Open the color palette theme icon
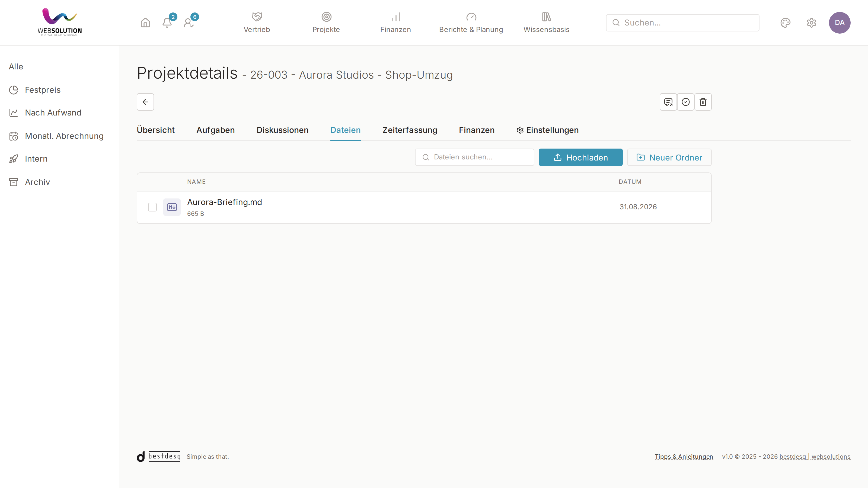The width and height of the screenshot is (868, 488). 786,23
